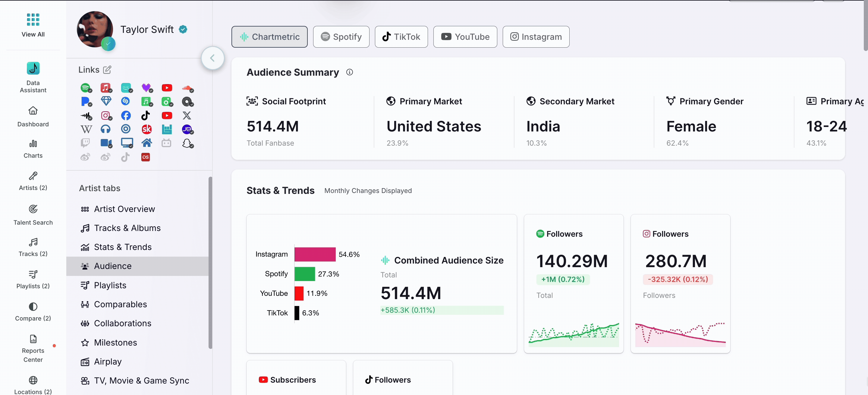868x395 pixels.
Task: Open Playlists artist tab
Action: 137,285
